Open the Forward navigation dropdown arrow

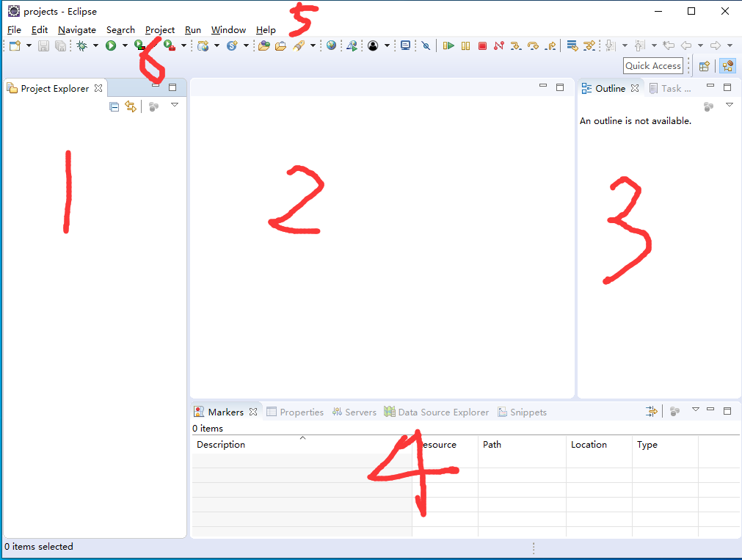coord(730,46)
